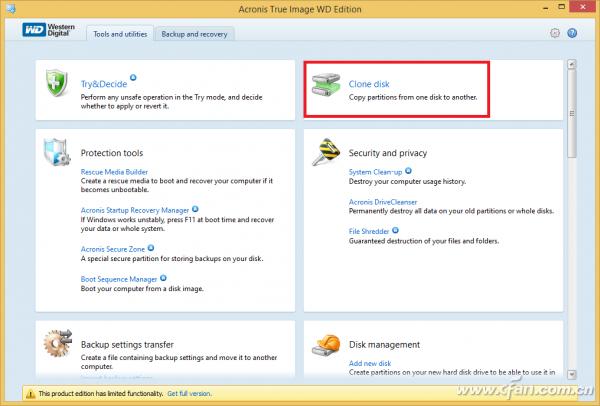Image resolution: width=600 pixels, height=406 pixels.
Task: Click the Security and privacy heading
Action: pos(388,153)
